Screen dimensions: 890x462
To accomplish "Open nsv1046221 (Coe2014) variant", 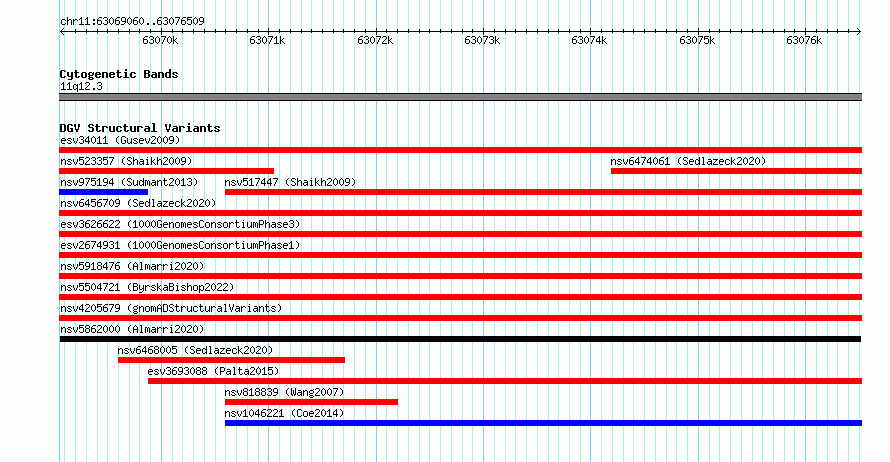I will click(x=284, y=413).
